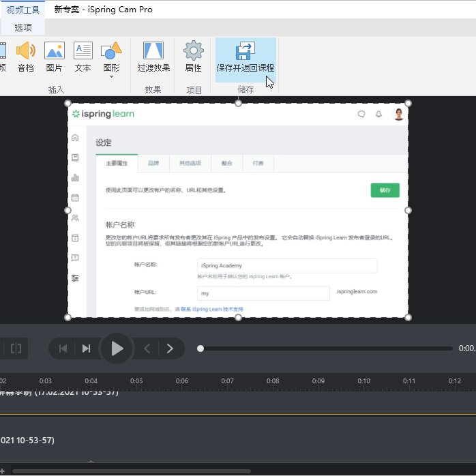Click the iSpring Academy account name field
This screenshot has width=476, height=476.
[287, 266]
